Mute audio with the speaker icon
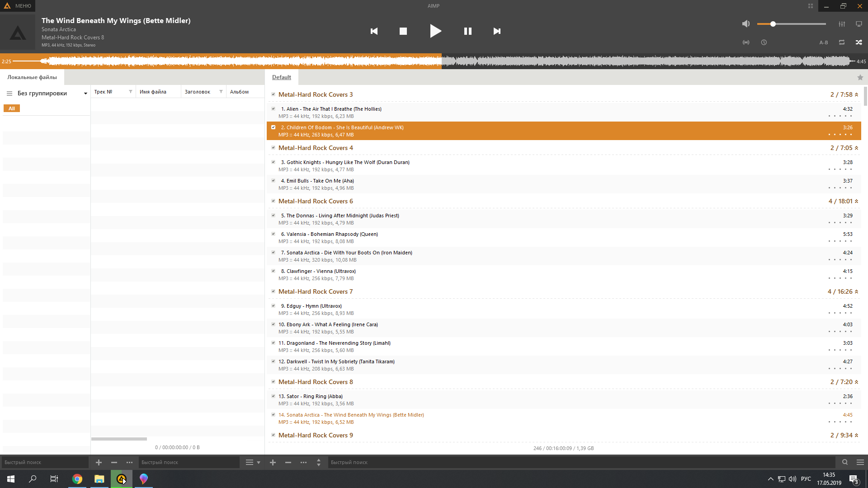Screen dimensions: 868x488 click(x=746, y=24)
